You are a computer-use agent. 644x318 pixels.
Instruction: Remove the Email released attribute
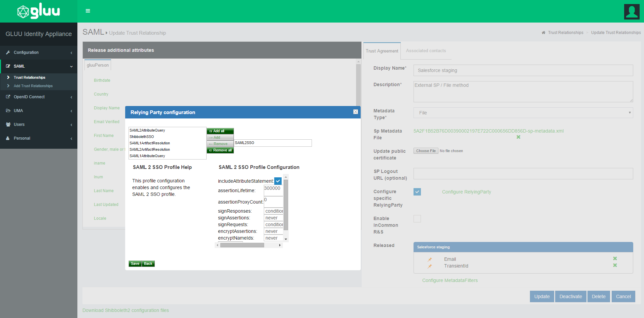coord(615,258)
